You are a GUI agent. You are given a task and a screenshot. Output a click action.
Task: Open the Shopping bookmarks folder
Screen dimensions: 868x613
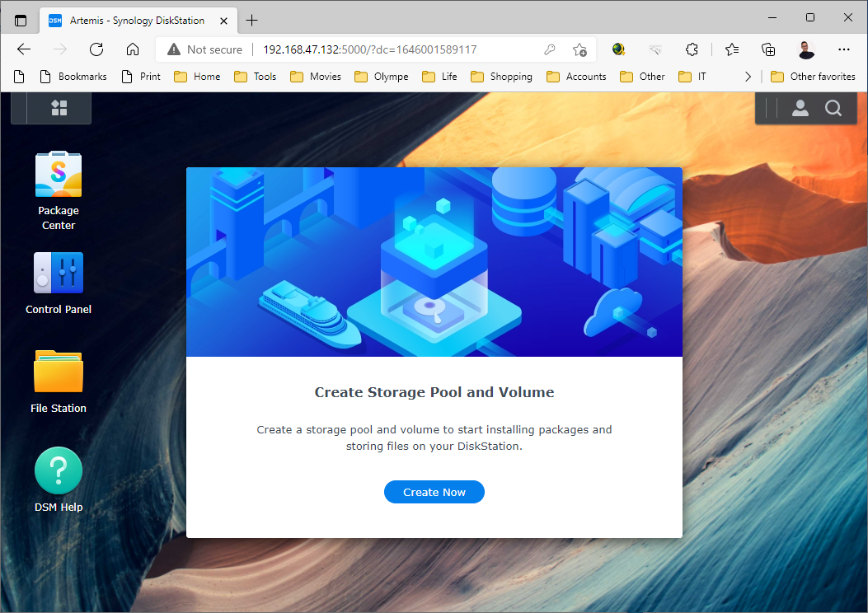(x=501, y=77)
